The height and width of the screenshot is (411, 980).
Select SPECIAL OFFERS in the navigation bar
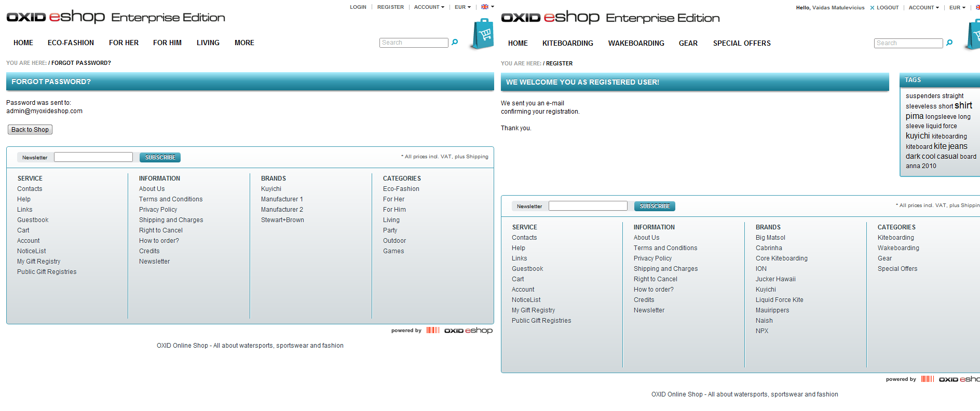tap(741, 44)
